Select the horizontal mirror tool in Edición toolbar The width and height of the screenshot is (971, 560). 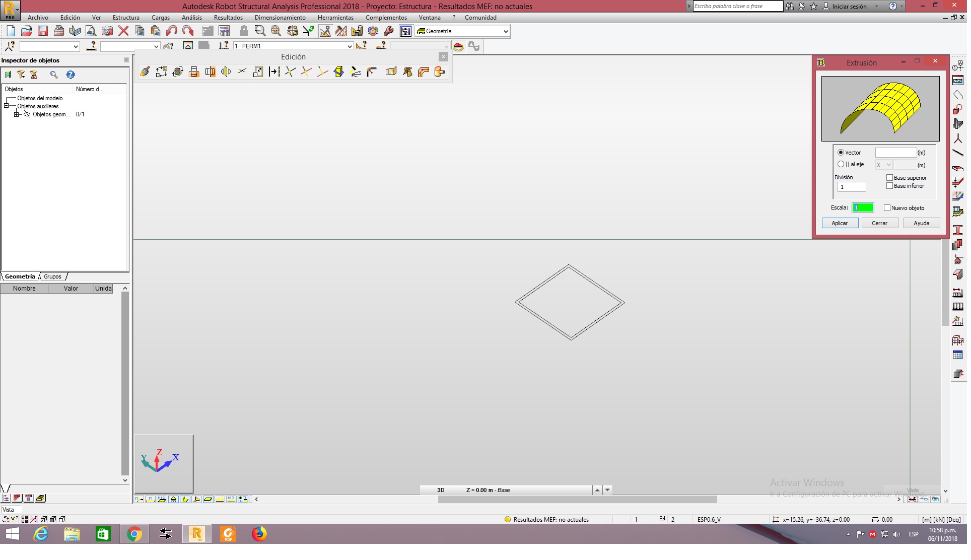193,72
